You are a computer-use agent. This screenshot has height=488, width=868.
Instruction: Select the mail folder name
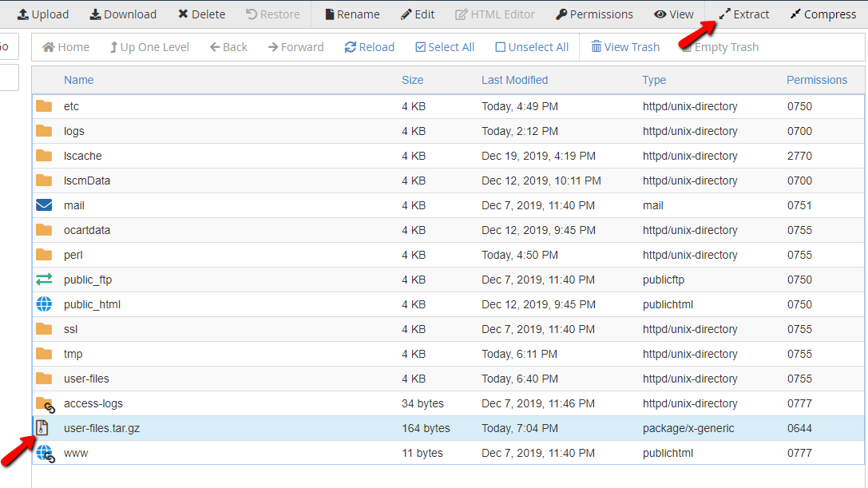[74, 205]
